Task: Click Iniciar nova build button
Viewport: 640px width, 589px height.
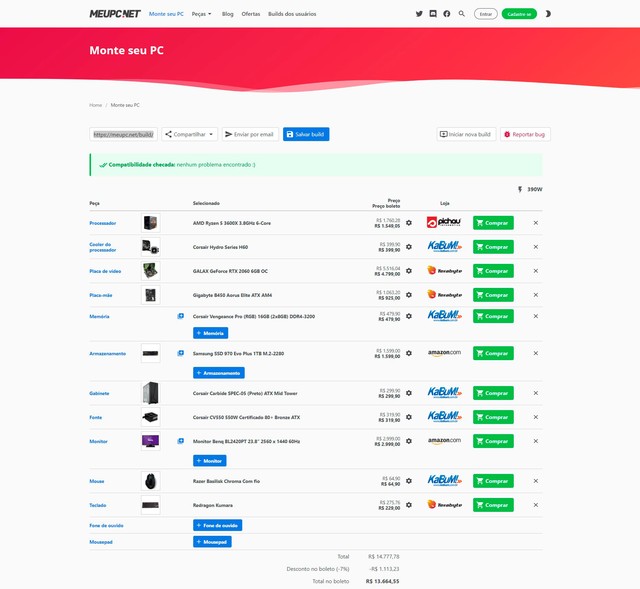Action: (x=466, y=134)
